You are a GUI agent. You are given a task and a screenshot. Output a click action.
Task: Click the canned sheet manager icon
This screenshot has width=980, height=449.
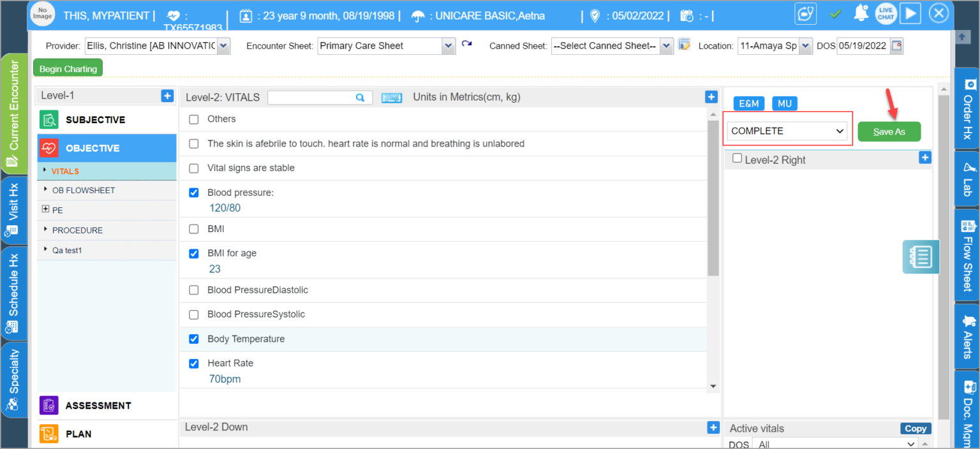coord(685,45)
